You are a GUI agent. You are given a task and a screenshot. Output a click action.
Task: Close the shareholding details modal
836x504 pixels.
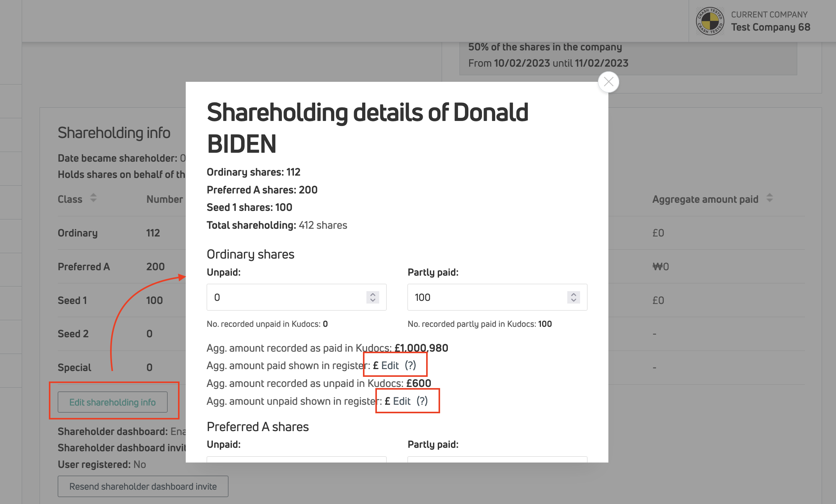coord(608,82)
